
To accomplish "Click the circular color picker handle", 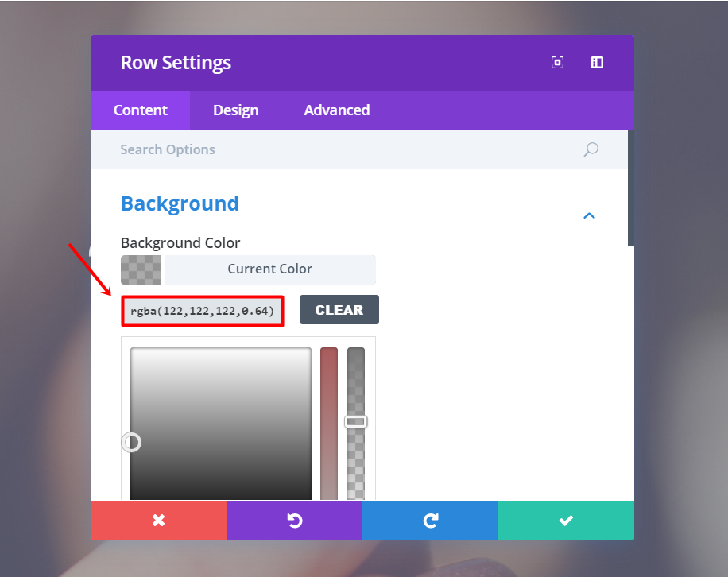I will tap(131, 443).
